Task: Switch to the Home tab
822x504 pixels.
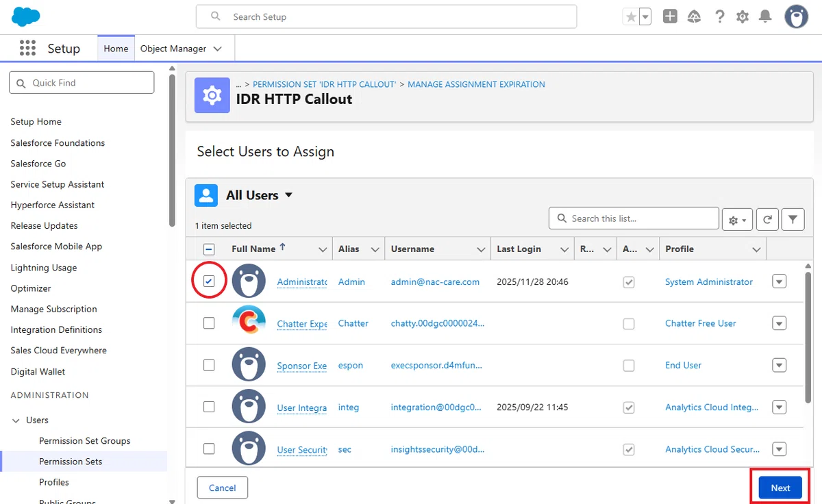Action: (116, 49)
